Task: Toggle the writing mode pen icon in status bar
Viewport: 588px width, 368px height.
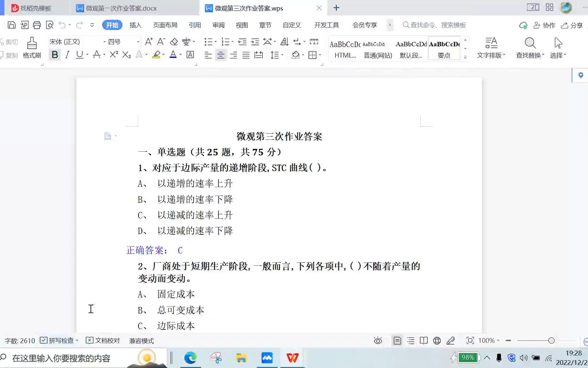Action: click(x=451, y=340)
